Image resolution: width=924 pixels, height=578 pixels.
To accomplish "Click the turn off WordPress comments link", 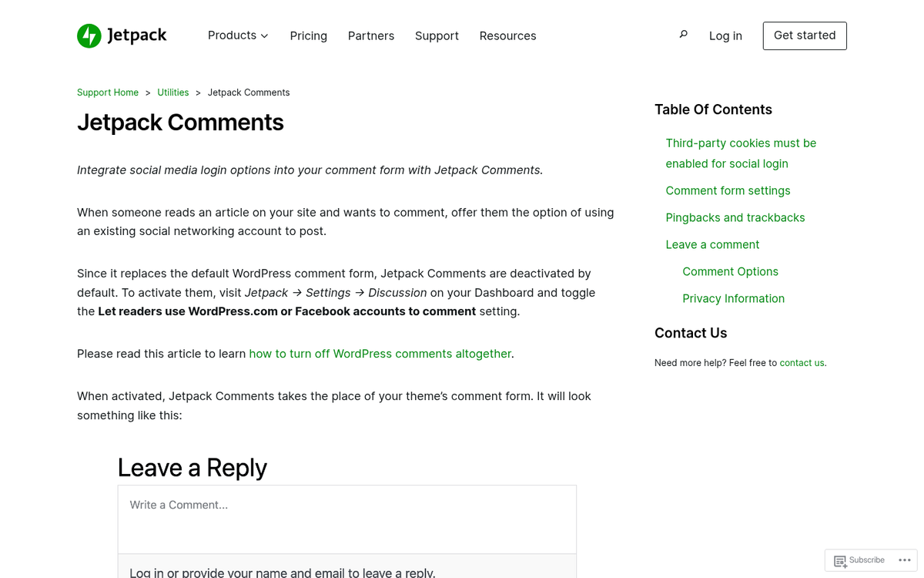I will tap(380, 353).
